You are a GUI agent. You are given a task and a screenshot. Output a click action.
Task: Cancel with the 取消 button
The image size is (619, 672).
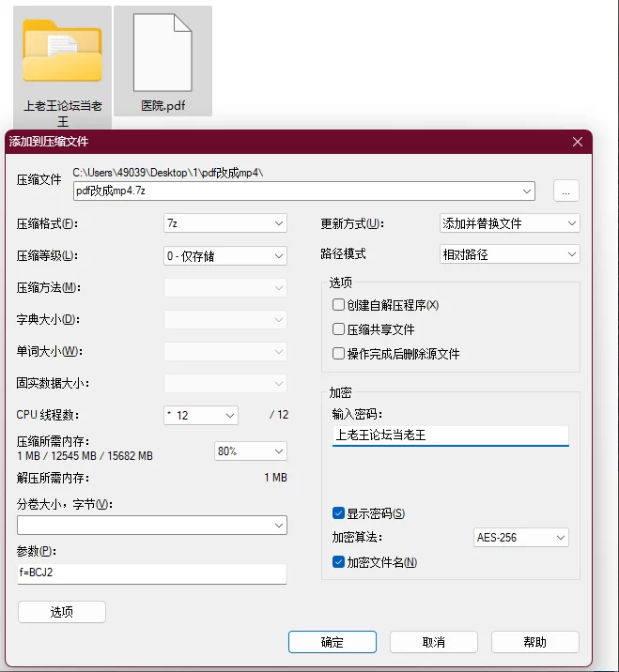pyautogui.click(x=434, y=642)
